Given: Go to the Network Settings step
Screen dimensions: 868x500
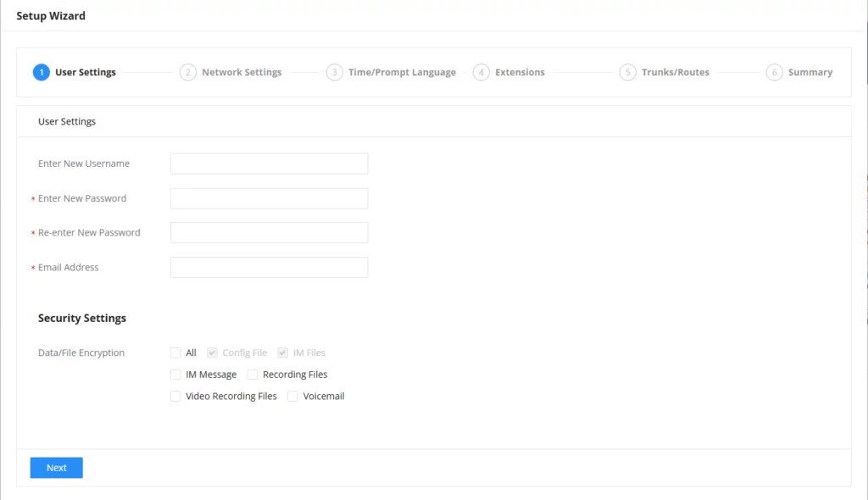Looking at the screenshot, I should [x=242, y=72].
